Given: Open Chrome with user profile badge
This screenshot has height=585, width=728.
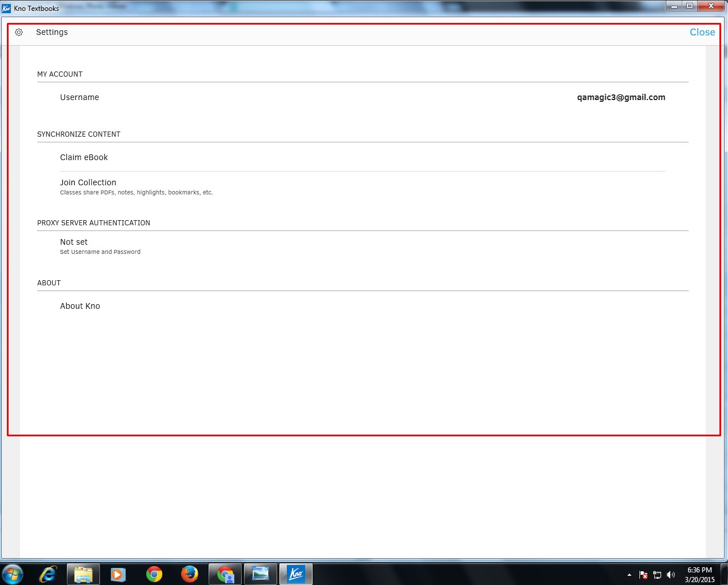Looking at the screenshot, I should [225, 574].
